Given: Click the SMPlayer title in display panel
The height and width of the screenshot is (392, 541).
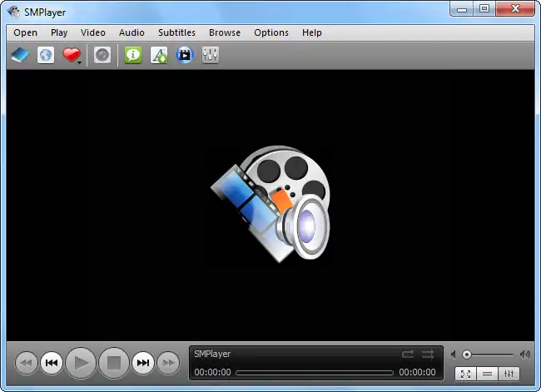Looking at the screenshot, I should (212, 354).
